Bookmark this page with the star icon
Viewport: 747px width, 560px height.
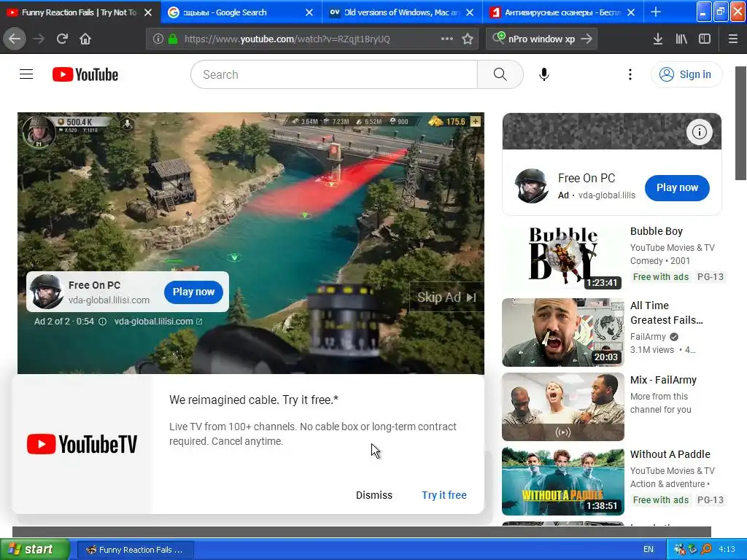[468, 39]
